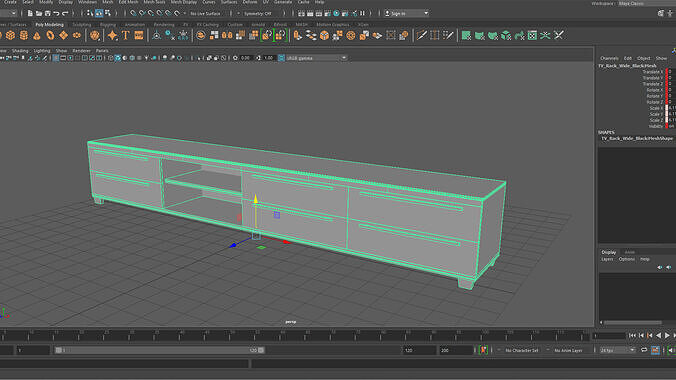The height and width of the screenshot is (380, 676).
Task: Open the Windows menu
Action: click(88, 2)
